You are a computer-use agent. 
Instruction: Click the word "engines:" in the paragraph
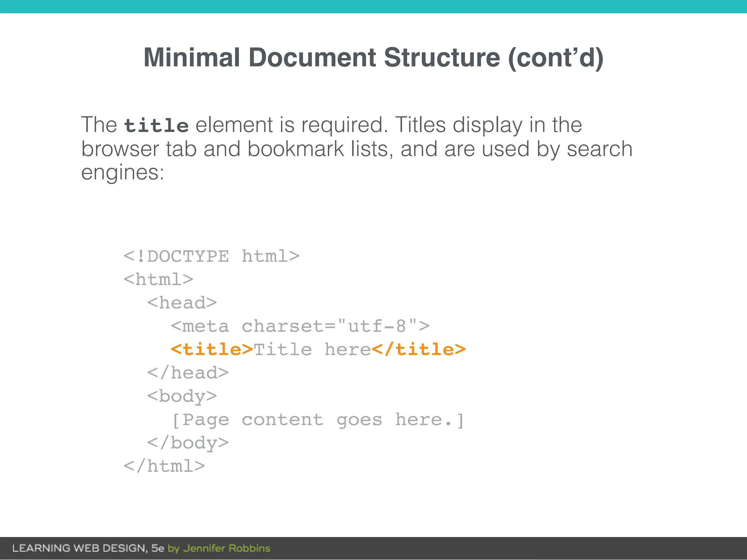(x=123, y=173)
